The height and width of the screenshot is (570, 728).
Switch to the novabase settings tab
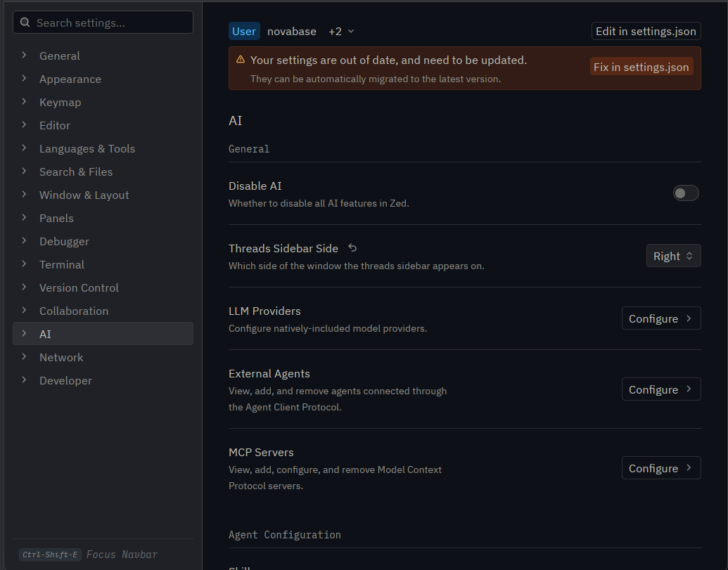pyautogui.click(x=292, y=31)
